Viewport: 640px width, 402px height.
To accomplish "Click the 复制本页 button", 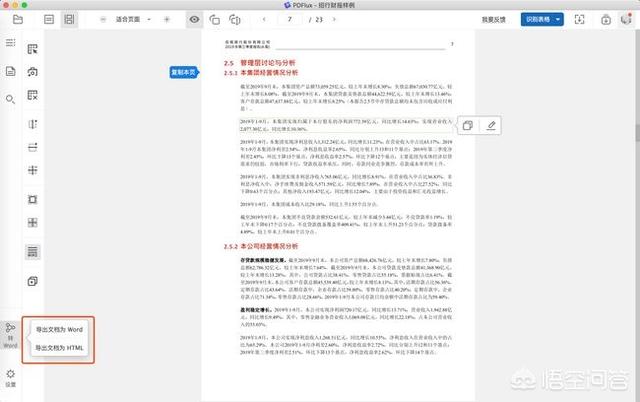I will [184, 72].
